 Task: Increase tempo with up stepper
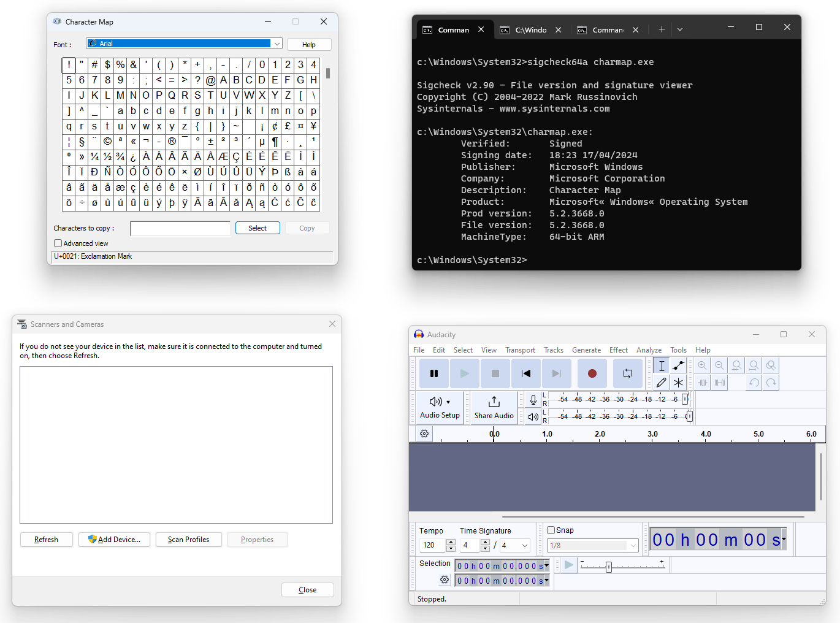click(451, 542)
